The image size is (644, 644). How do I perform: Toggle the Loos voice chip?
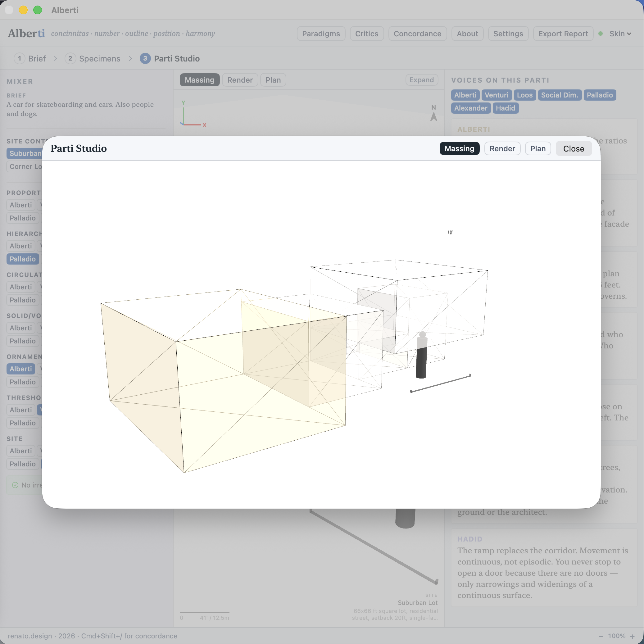[x=524, y=95]
